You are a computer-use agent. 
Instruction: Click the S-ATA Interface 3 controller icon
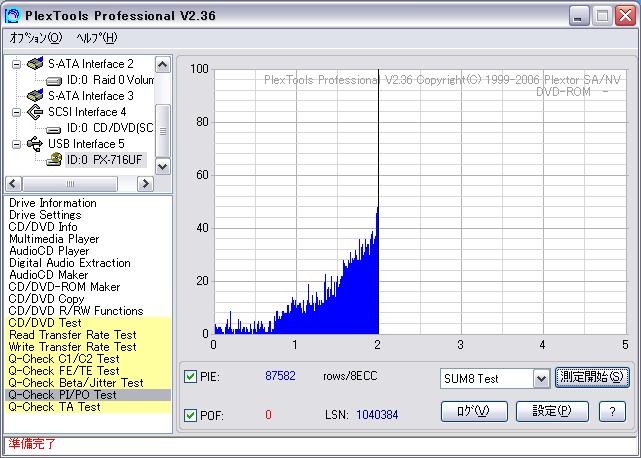35,96
